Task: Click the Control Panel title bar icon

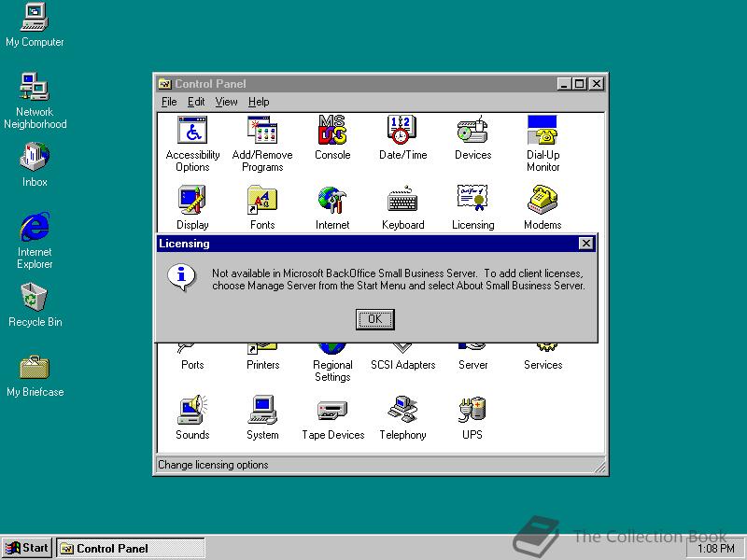Action: pos(165,84)
